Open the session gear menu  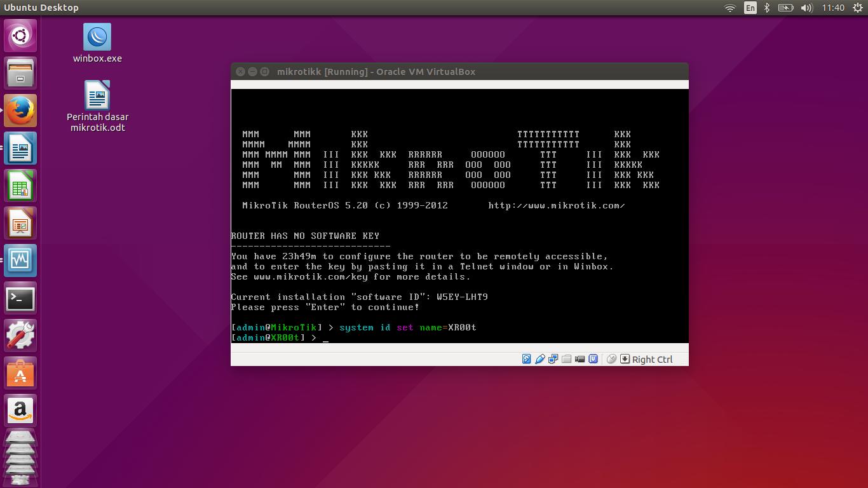tap(857, 8)
